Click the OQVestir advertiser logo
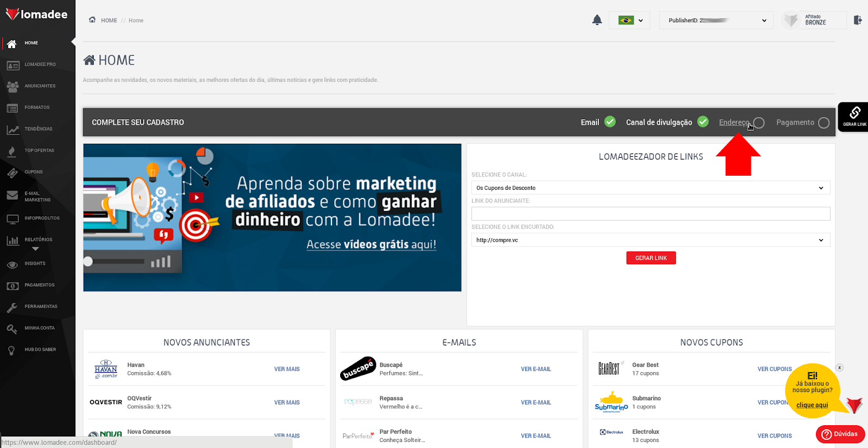Image resolution: width=868 pixels, height=448 pixels. coord(106,402)
